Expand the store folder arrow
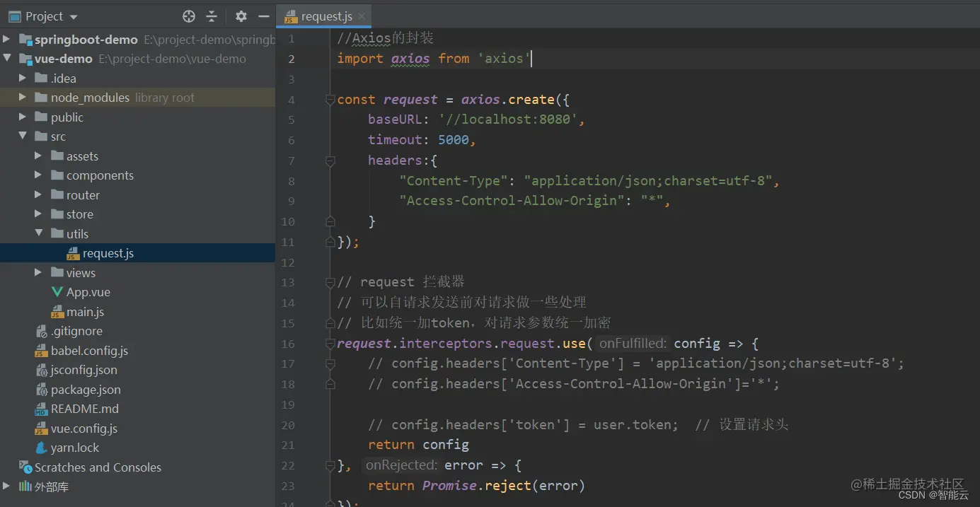 pyautogui.click(x=38, y=214)
